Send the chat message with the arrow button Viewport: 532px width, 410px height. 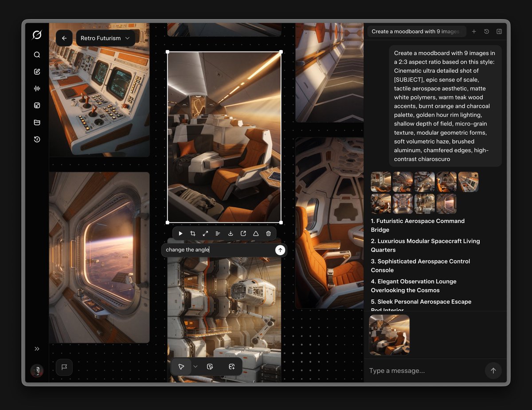pos(493,371)
